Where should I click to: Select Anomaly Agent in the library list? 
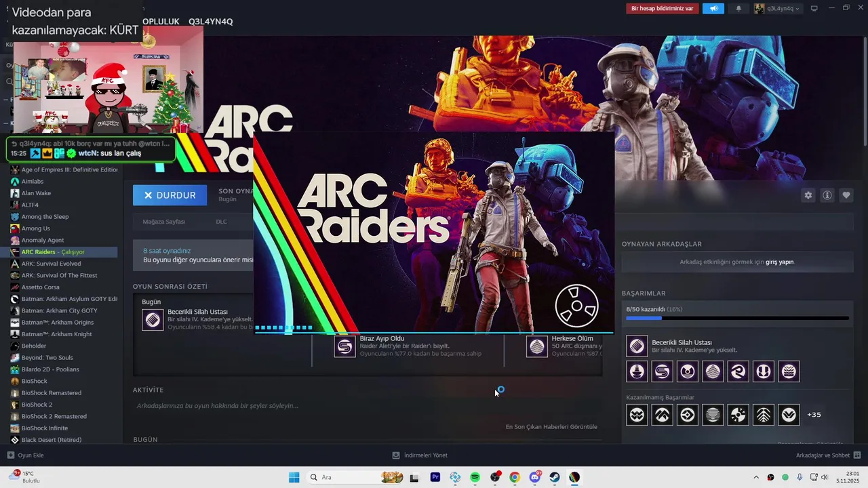point(64,240)
